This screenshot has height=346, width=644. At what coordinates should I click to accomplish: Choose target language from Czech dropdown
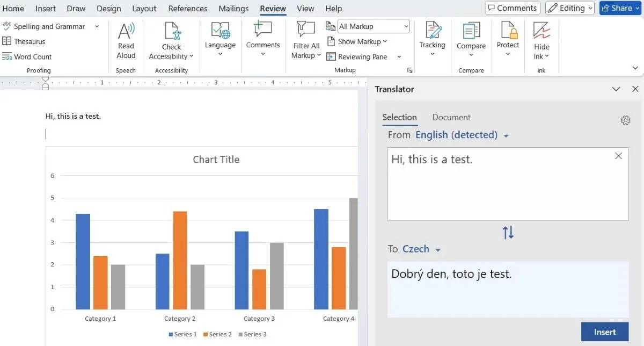[x=421, y=249]
